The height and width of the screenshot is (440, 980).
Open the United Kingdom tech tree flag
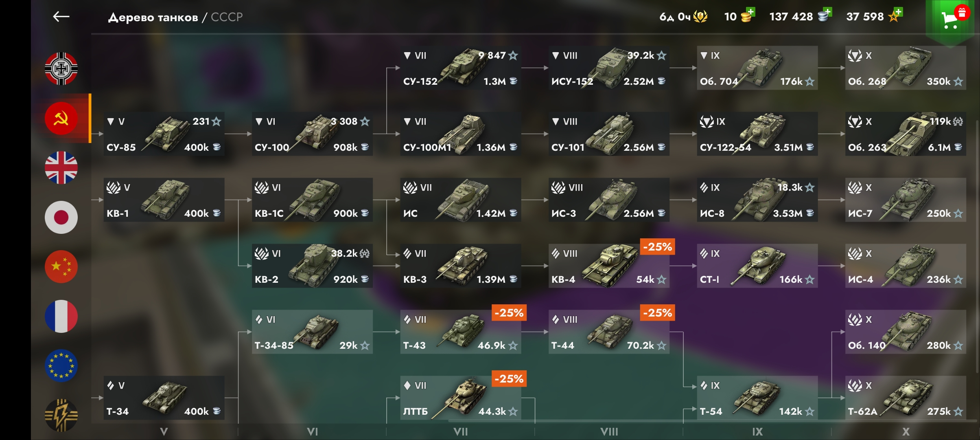(x=61, y=167)
